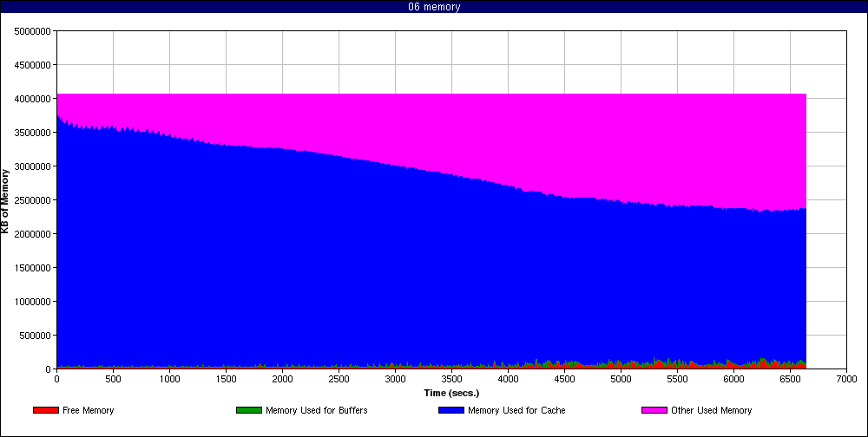Select the 'Other Used Memory' legend label
The image size is (868, 437).
(x=712, y=410)
